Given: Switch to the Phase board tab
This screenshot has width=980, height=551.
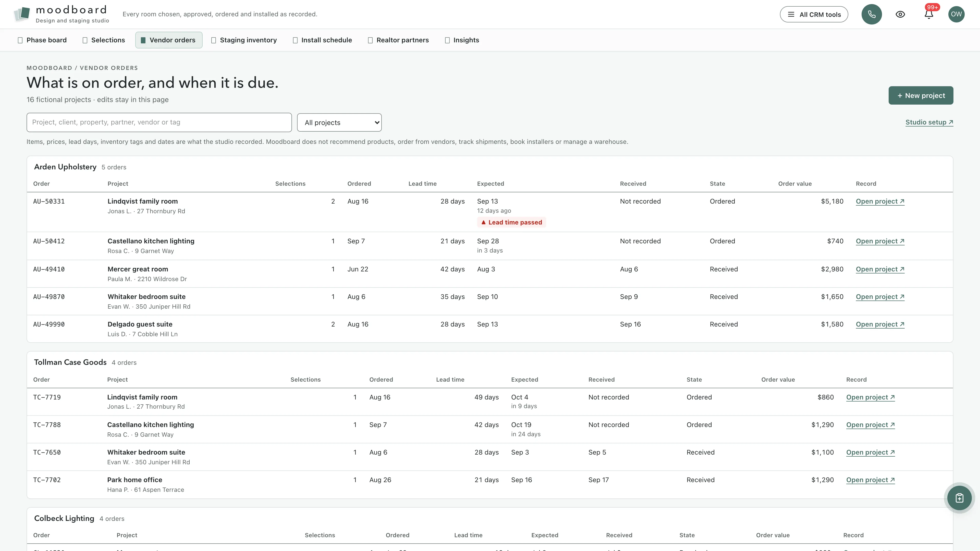Looking at the screenshot, I should (x=42, y=40).
